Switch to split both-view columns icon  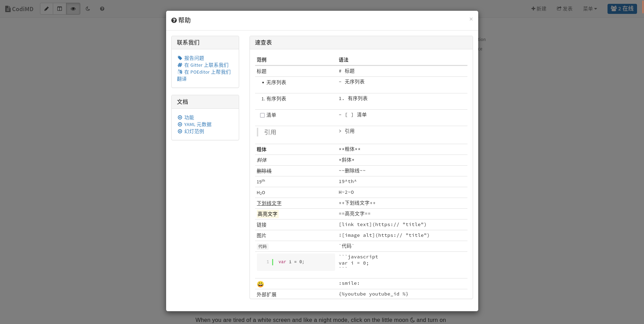pyautogui.click(x=60, y=9)
